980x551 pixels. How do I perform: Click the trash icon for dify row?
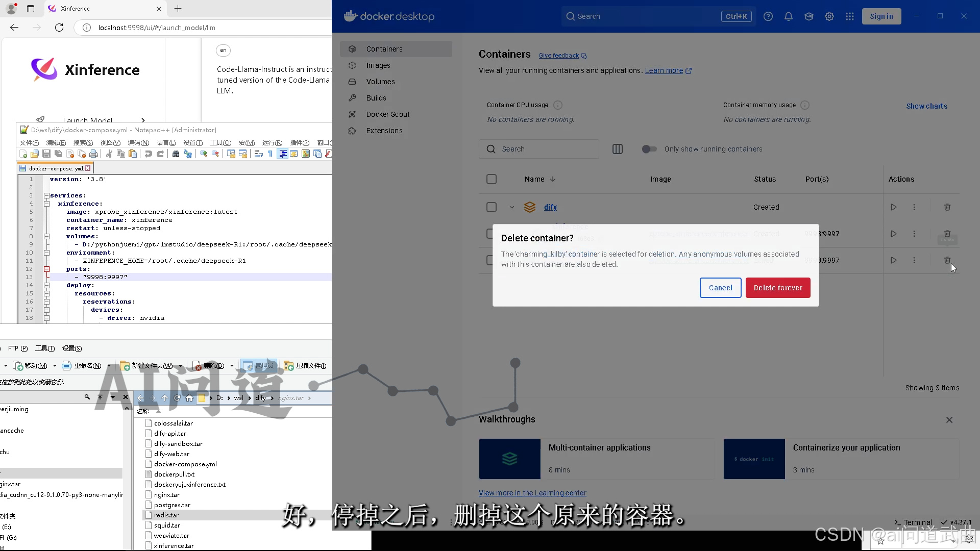click(x=947, y=207)
